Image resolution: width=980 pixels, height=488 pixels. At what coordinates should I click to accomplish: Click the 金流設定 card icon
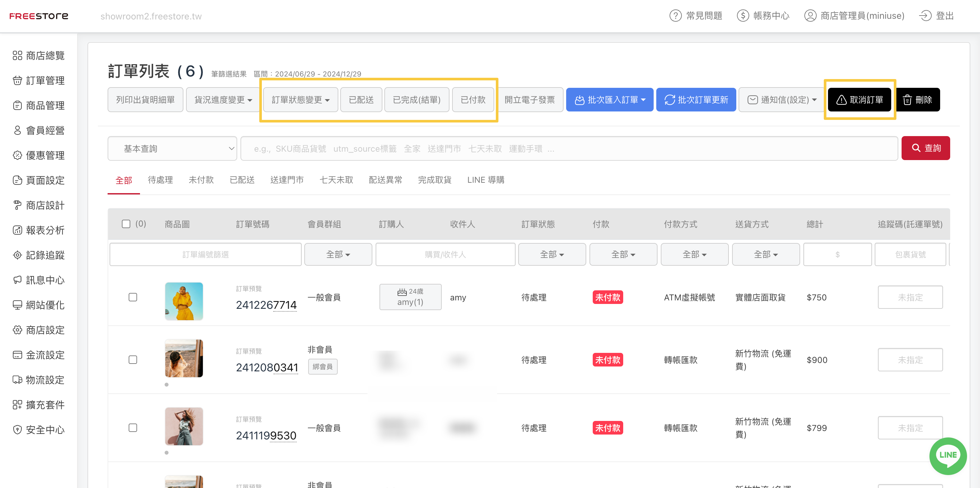click(x=17, y=355)
